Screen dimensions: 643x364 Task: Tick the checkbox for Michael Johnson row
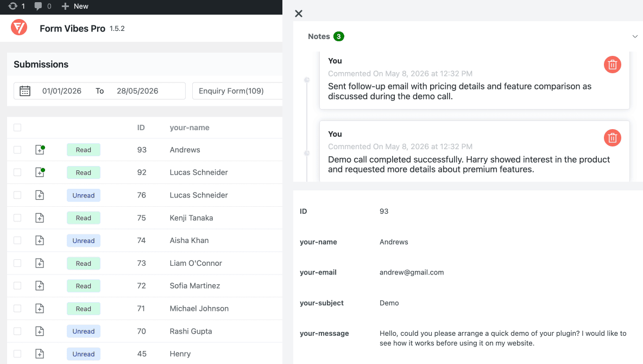[17, 308]
